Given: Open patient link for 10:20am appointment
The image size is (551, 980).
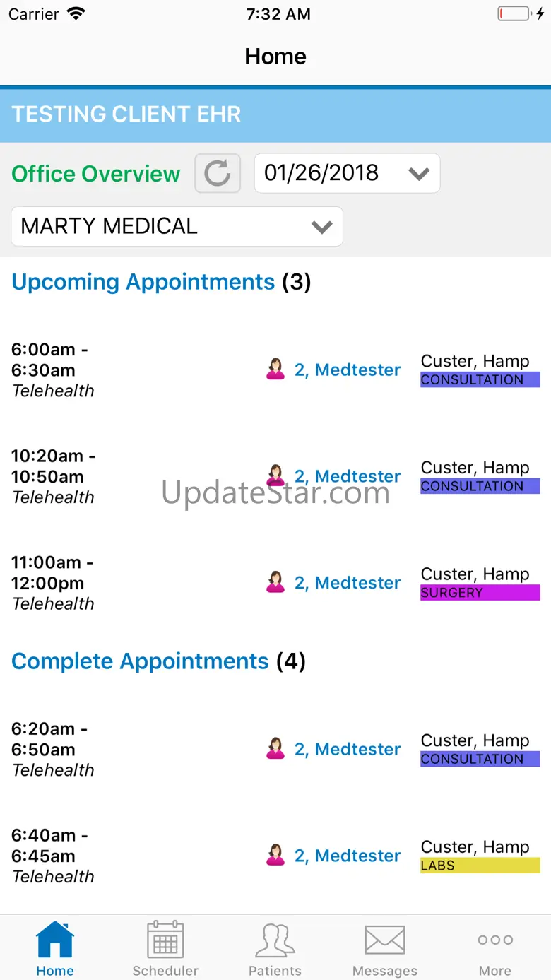Looking at the screenshot, I should coord(347,476).
